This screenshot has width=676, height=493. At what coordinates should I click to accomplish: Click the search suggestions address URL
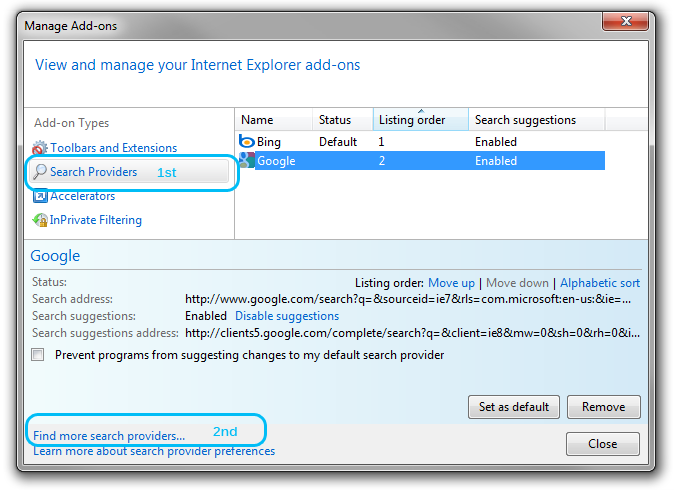413,333
